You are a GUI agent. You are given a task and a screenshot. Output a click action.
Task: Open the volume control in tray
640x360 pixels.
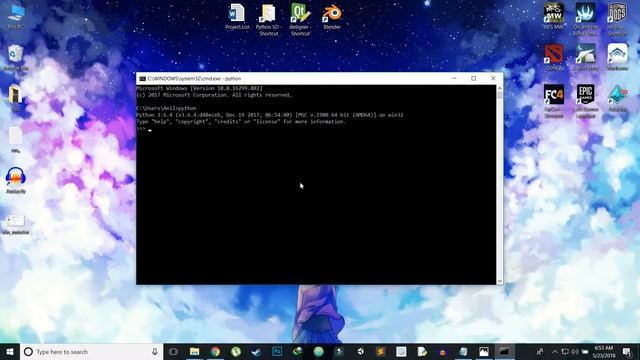[575, 351]
